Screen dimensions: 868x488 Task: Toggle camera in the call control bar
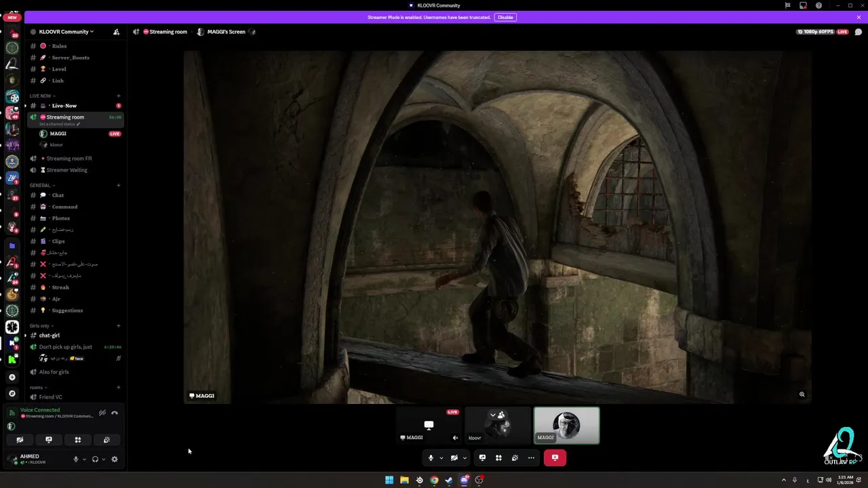454,457
